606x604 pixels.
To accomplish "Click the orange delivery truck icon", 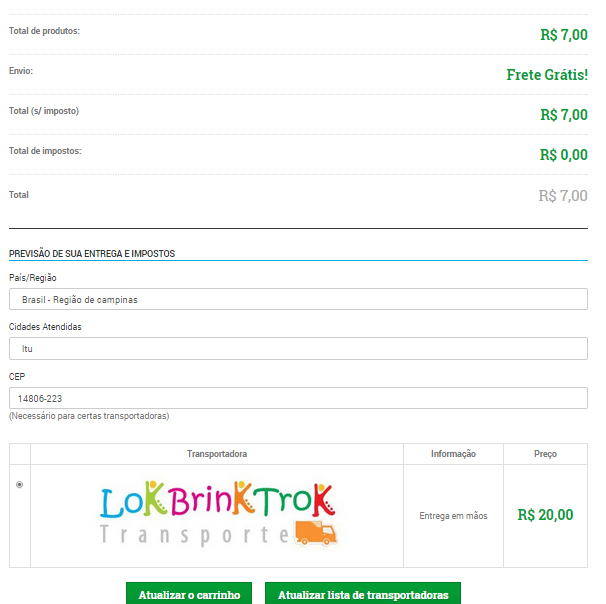I will [316, 533].
